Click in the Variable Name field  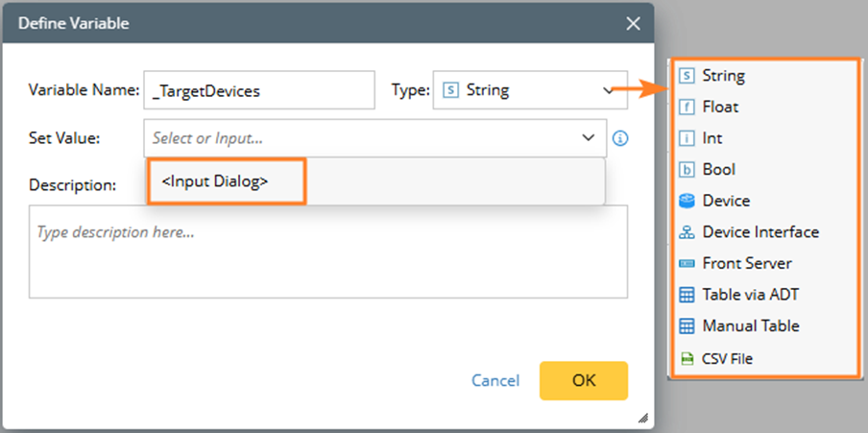pyautogui.click(x=258, y=90)
